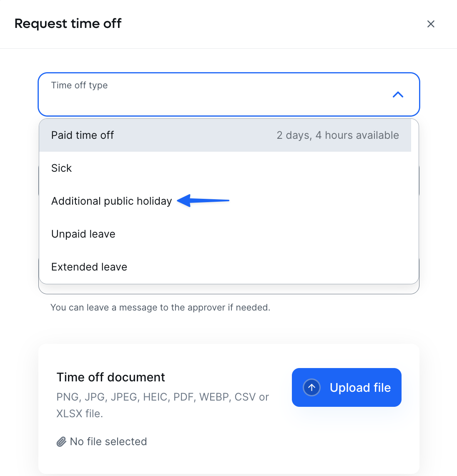This screenshot has width=457, height=476.
Task: Click the Request time off title
Action: [x=68, y=24]
